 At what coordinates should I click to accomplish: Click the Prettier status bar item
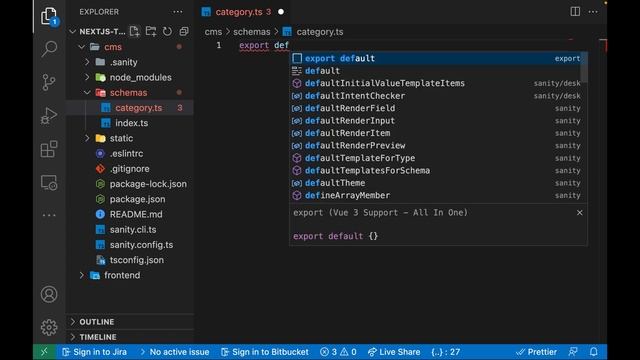pyautogui.click(x=536, y=352)
